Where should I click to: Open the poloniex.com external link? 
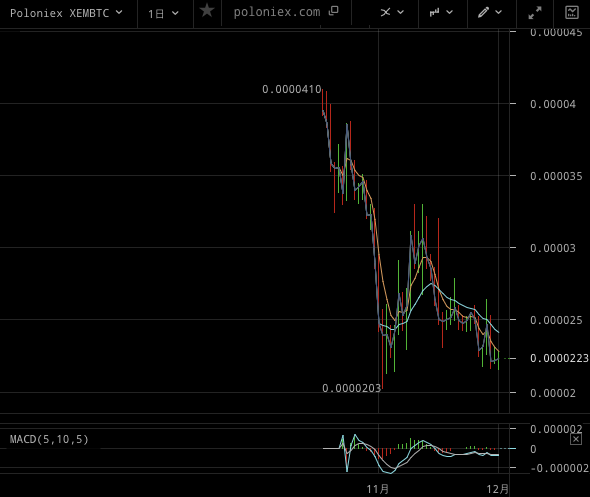(277, 12)
